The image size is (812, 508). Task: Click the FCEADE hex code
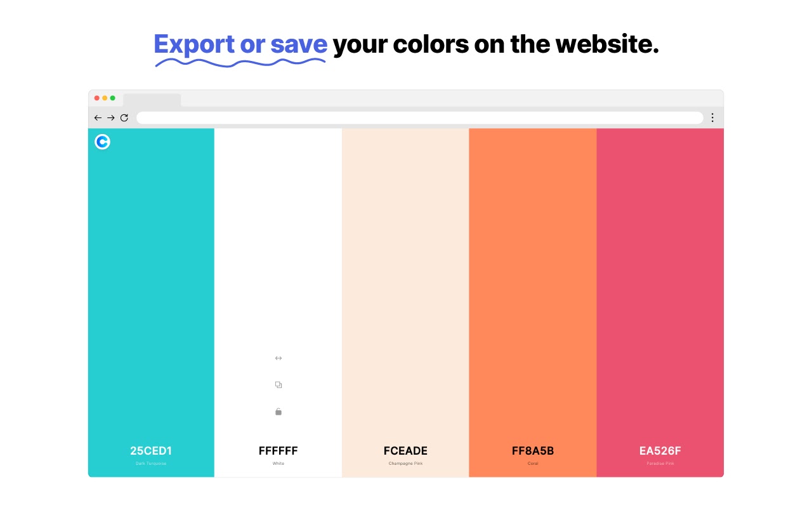(x=405, y=451)
